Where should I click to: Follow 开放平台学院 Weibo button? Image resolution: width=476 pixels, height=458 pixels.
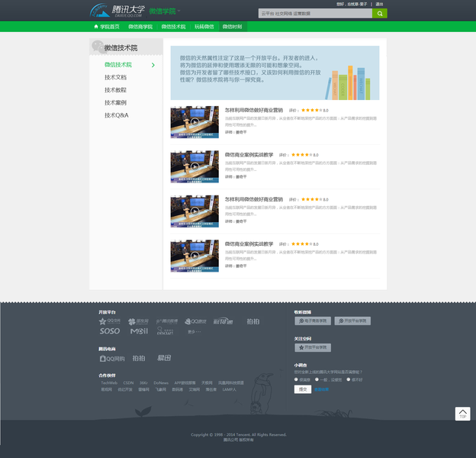[352, 321]
